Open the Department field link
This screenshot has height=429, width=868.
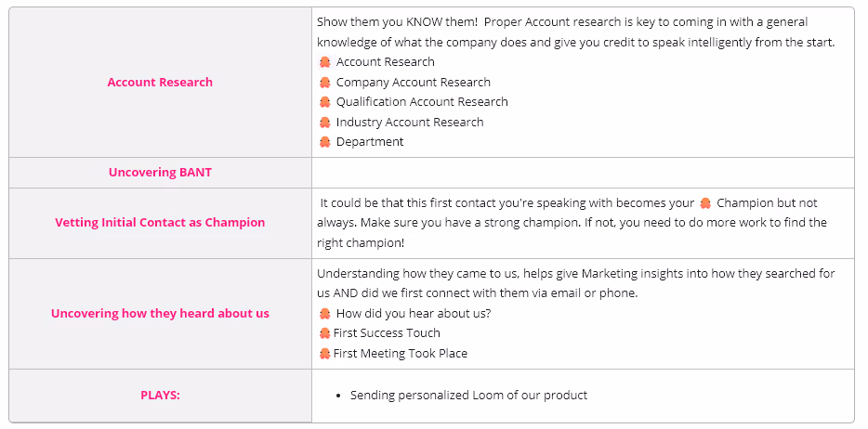(370, 142)
